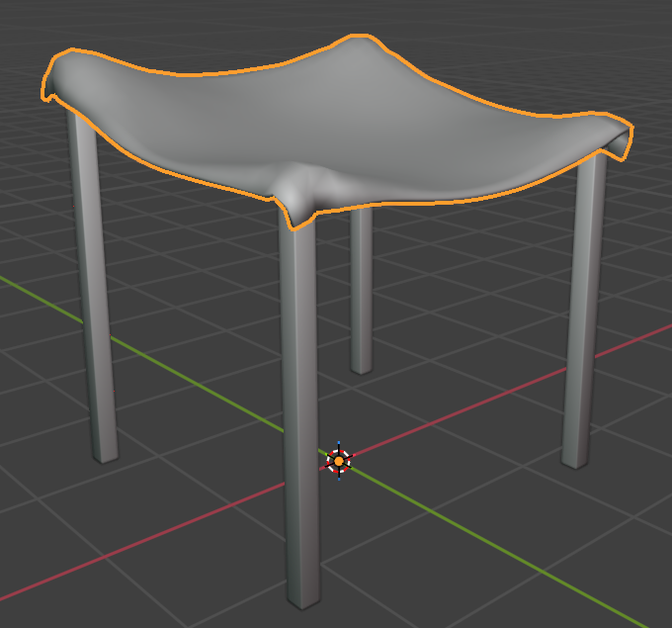Select the far left stool leg
This screenshot has width=672, height=628.
click(93, 297)
